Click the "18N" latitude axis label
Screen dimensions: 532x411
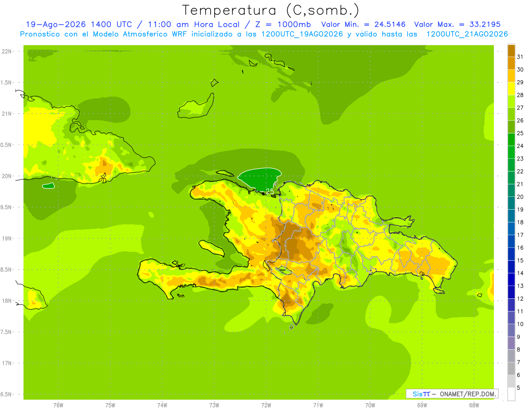pos(7,301)
